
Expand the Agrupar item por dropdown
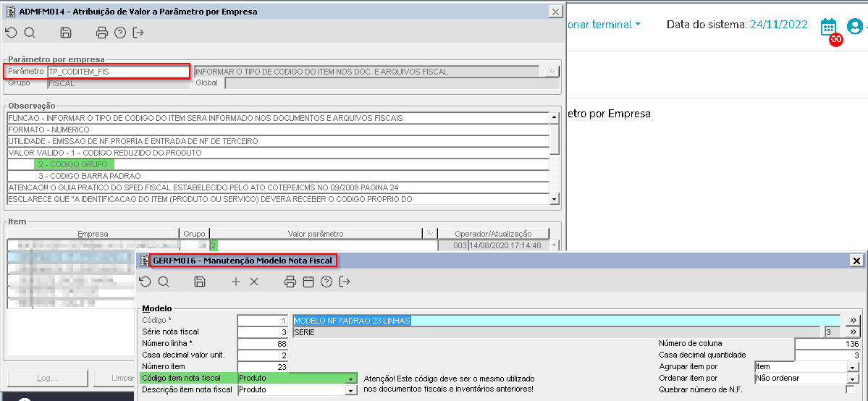click(851, 367)
